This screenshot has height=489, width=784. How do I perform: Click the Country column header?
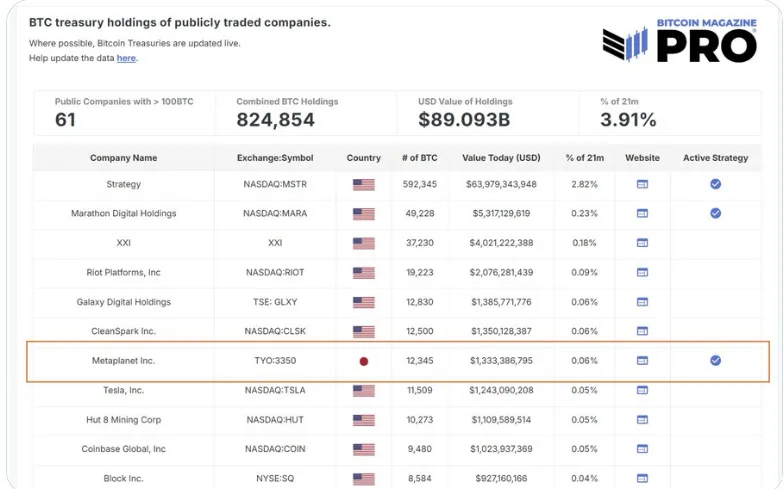coord(363,158)
